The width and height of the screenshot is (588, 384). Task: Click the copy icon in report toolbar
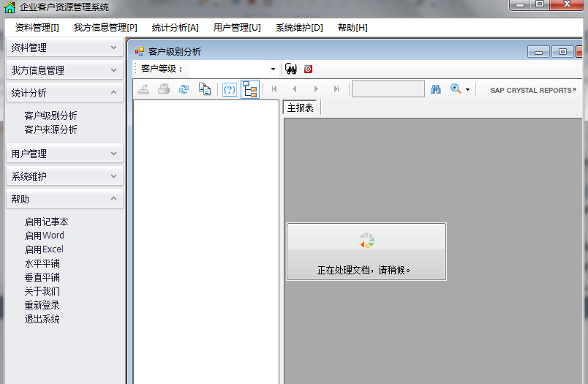coord(204,89)
